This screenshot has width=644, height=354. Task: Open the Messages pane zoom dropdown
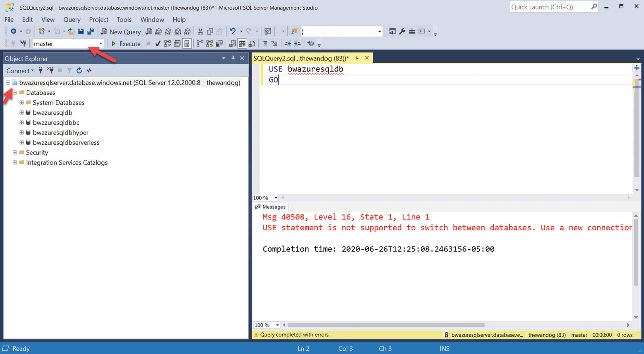pyautogui.click(x=277, y=325)
